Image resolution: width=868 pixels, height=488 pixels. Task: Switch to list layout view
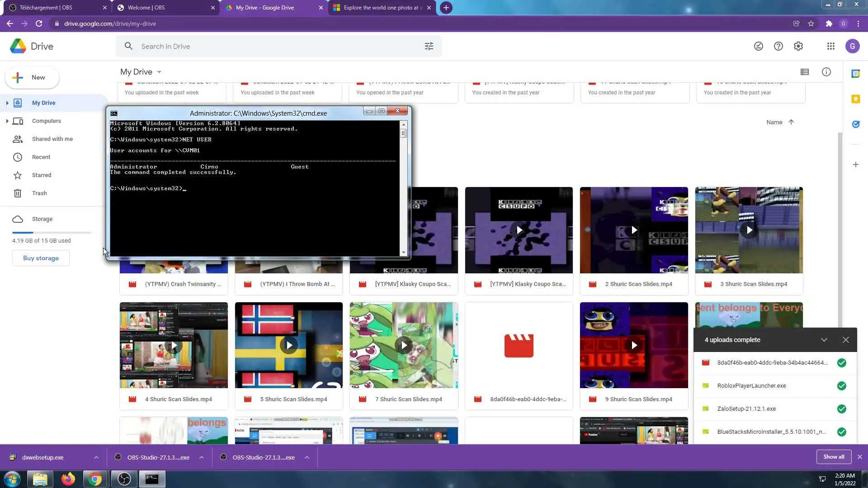tap(804, 72)
